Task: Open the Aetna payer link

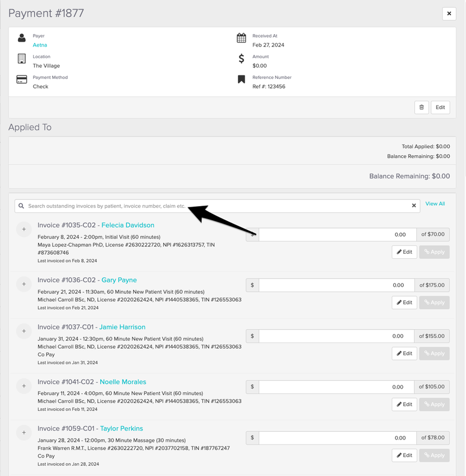Action: [40, 45]
